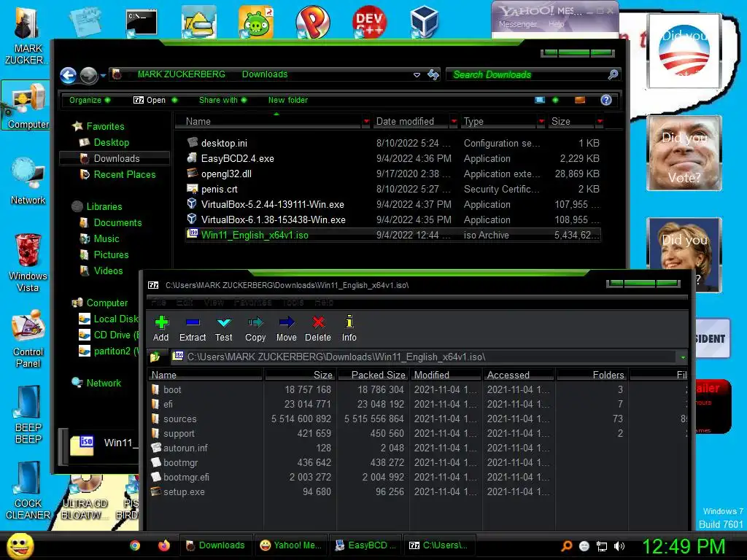Click the smiley Start button
Image resolution: width=747 pixels, height=560 pixels.
pos(19,545)
